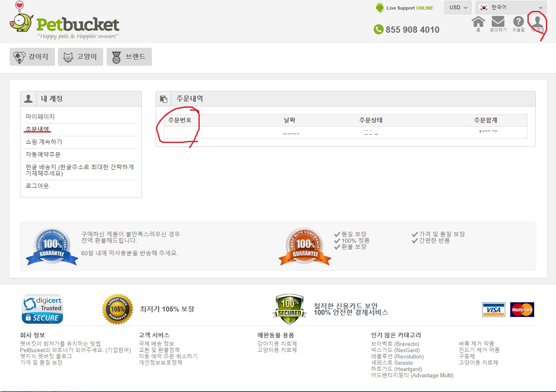Click 쇼핑 계속하기 sidebar link
The height and width of the screenshot is (392, 556).
point(44,142)
